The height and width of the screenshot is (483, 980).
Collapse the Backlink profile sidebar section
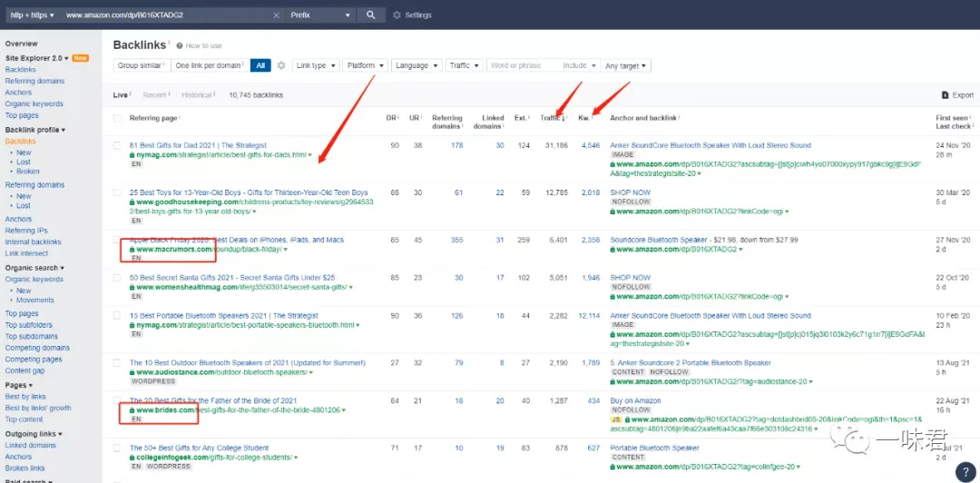click(35, 130)
